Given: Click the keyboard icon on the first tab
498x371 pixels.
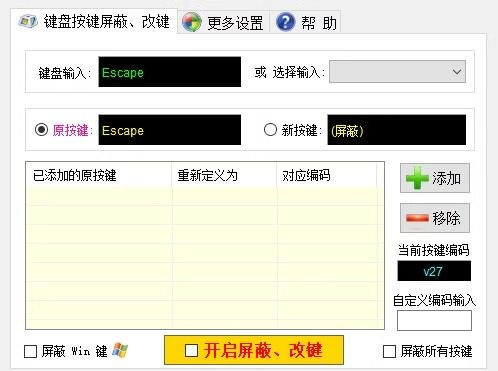Looking at the screenshot, I should (28, 21).
